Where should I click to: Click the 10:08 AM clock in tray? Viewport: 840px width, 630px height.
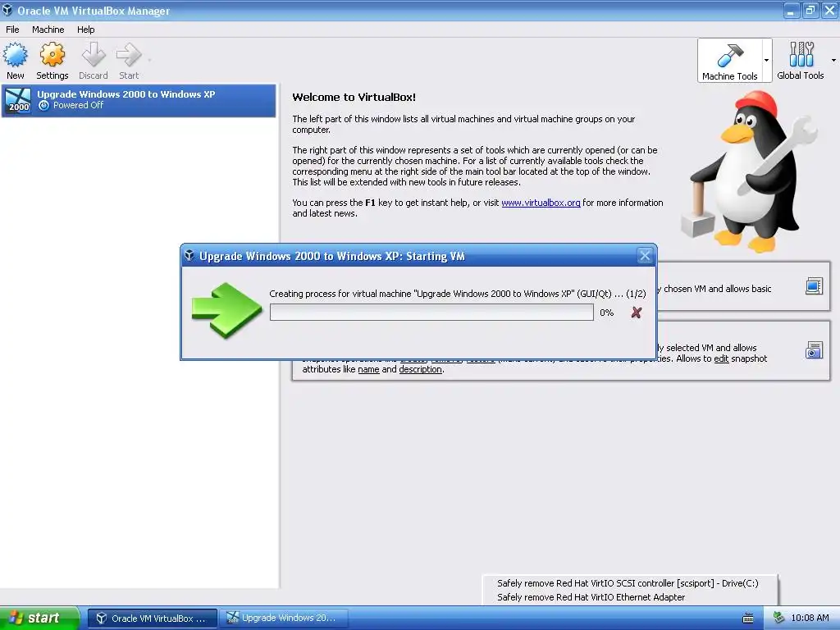810,619
